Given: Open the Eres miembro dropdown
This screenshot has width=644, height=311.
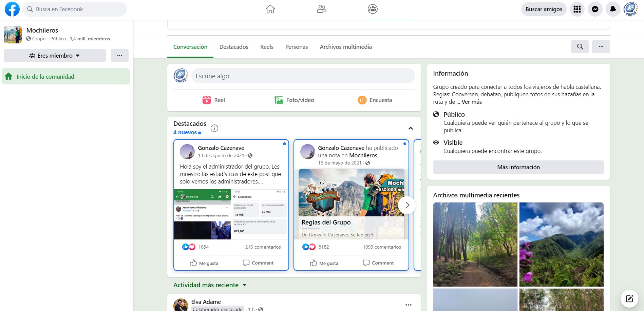Looking at the screenshot, I should point(55,55).
